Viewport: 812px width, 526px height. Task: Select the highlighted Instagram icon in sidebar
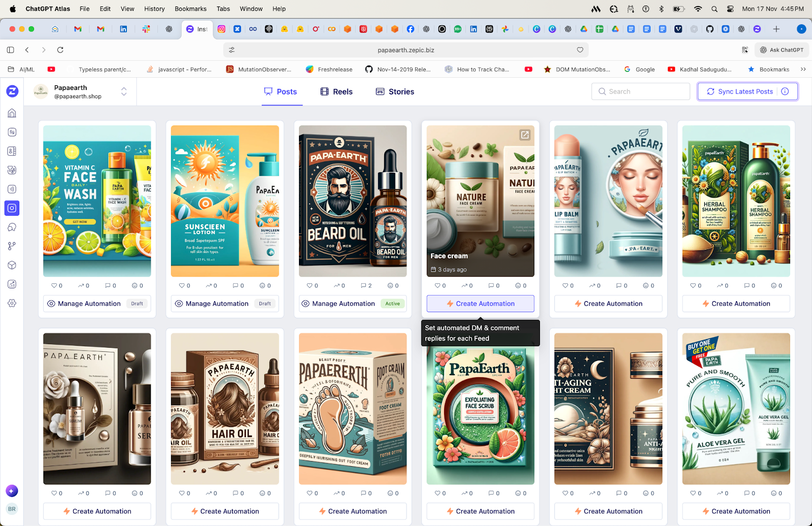pos(12,208)
